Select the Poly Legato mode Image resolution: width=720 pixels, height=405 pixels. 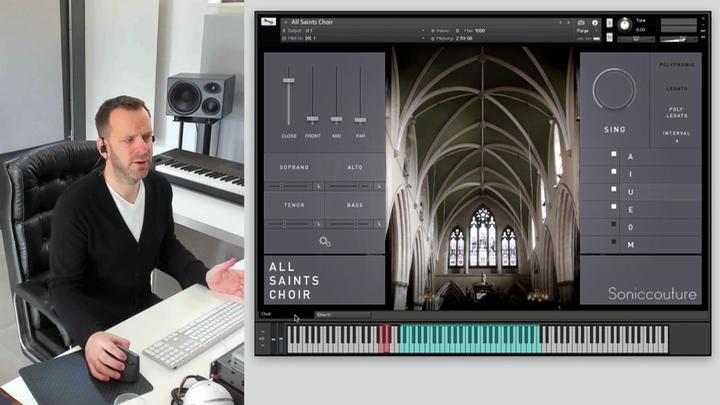pos(676,112)
